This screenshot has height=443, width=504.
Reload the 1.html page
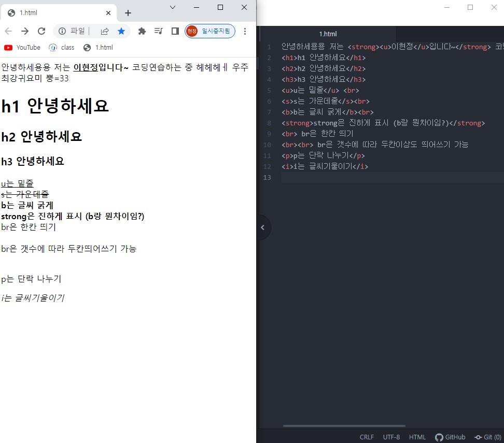[x=41, y=31]
